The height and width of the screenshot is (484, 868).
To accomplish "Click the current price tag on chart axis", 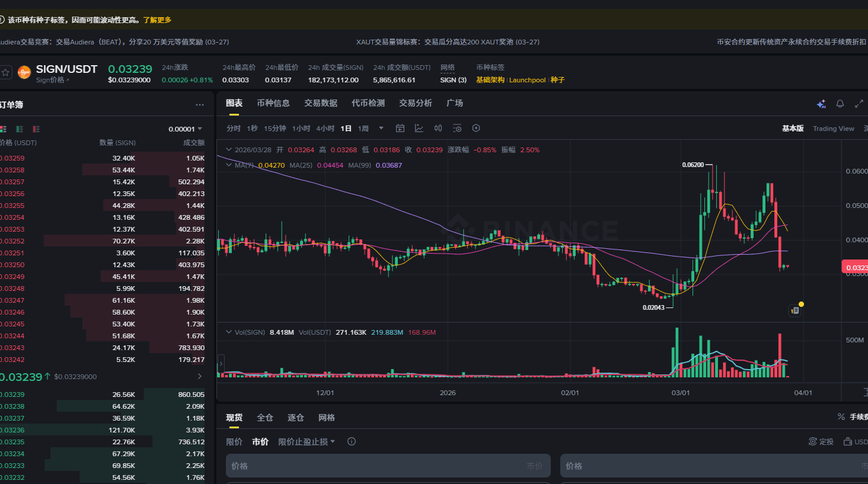I will click(855, 267).
